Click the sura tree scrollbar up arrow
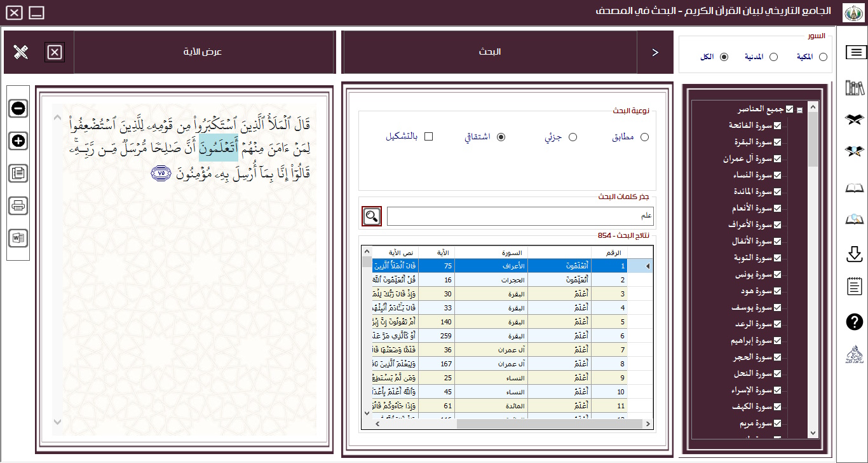 (x=813, y=107)
